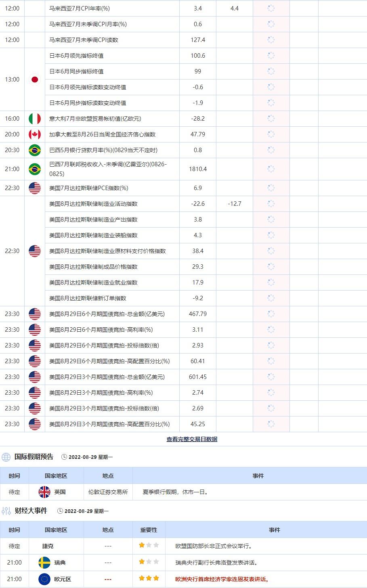
Task: Click the star rating in the 捷克 row
Action: [x=149, y=546]
